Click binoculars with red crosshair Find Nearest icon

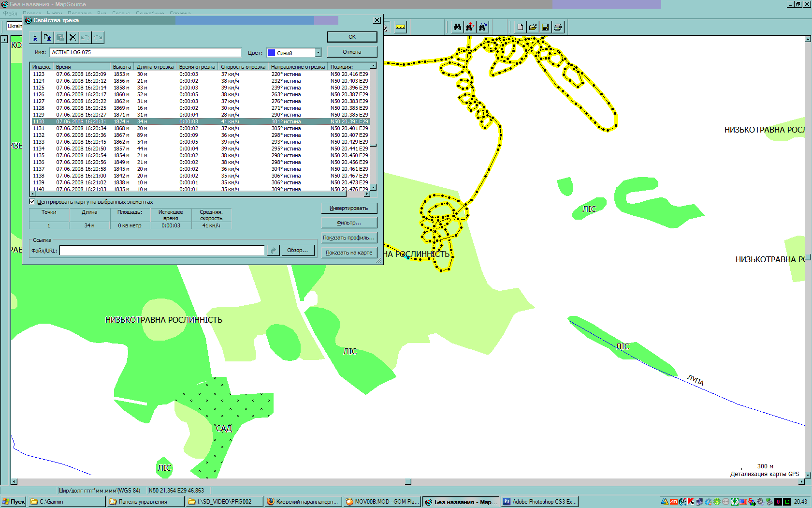(x=470, y=27)
